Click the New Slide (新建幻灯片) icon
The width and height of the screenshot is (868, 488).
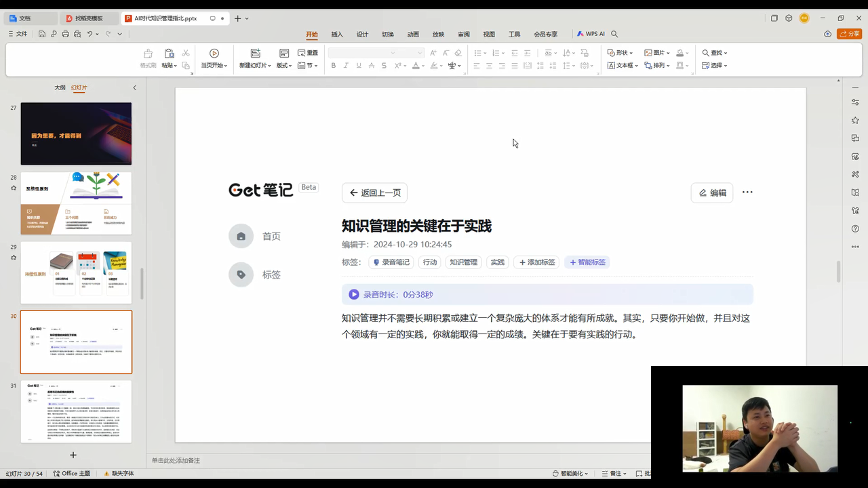pyautogui.click(x=255, y=54)
